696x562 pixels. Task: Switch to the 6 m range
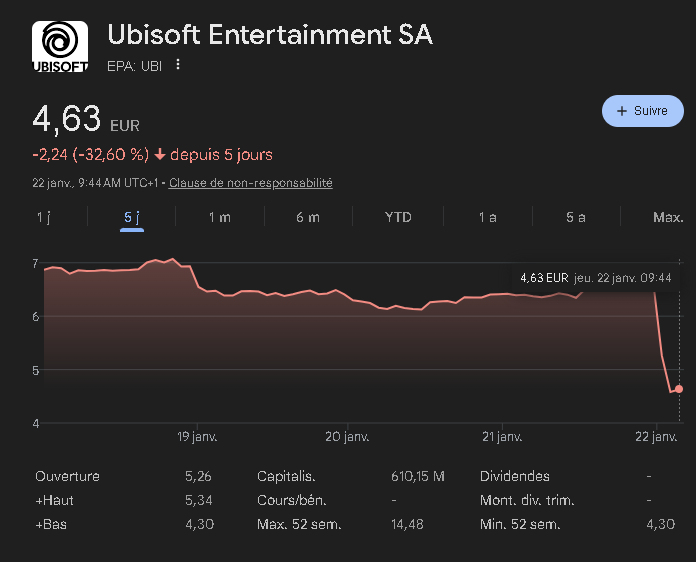308,217
